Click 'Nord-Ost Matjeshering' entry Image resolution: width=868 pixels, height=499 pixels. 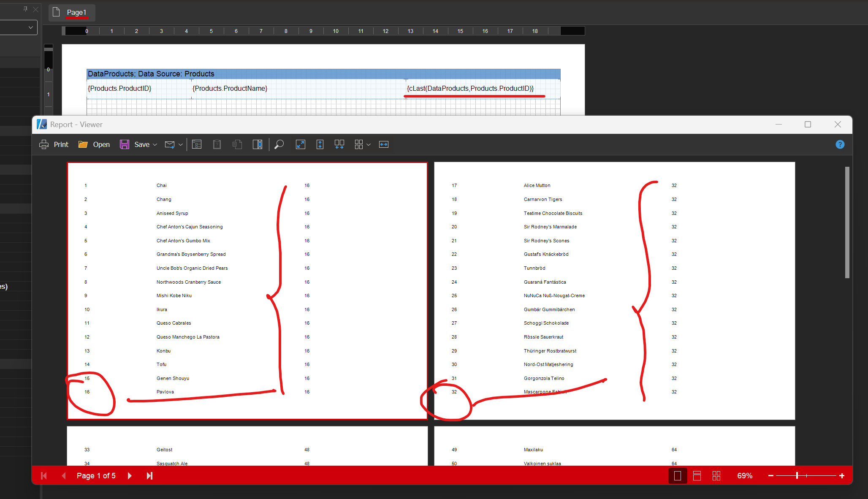click(548, 364)
